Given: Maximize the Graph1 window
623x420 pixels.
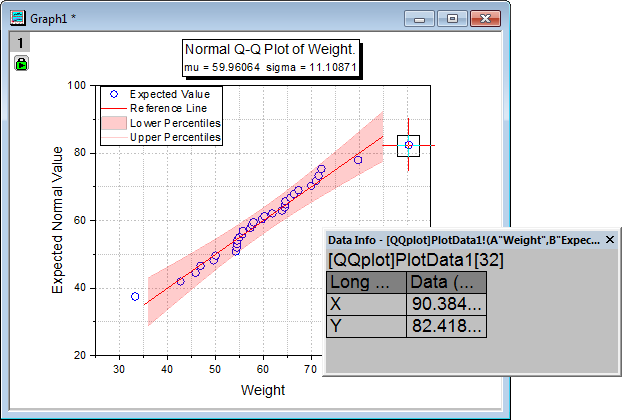Looking at the screenshot, I should coord(452,17).
